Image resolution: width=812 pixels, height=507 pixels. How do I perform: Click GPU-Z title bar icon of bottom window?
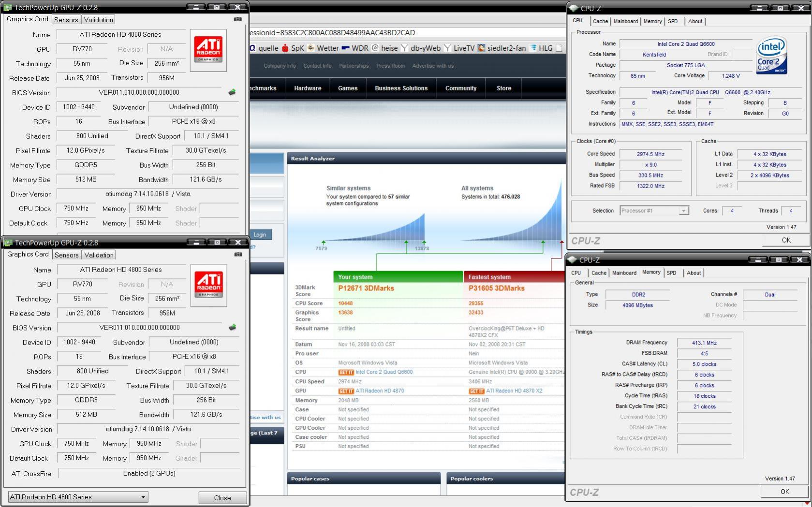tap(8, 242)
